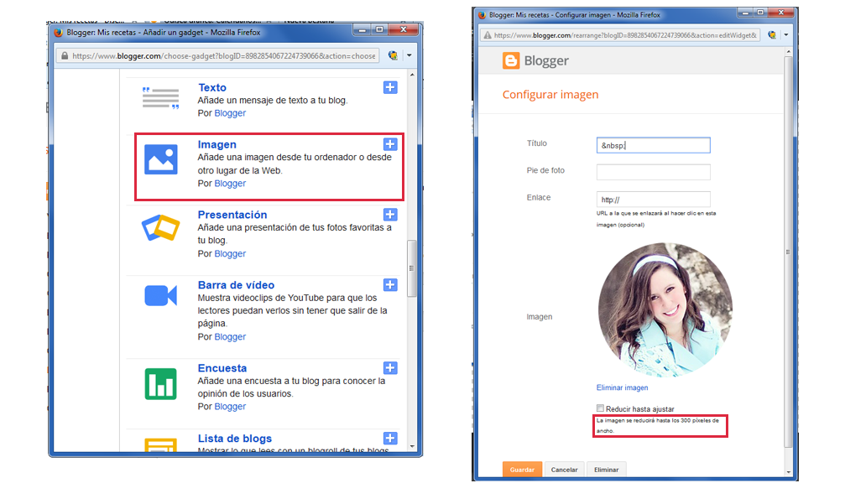Add the Presentación gadget with plus icon
Screen dimensions: 845x504
click(x=391, y=215)
